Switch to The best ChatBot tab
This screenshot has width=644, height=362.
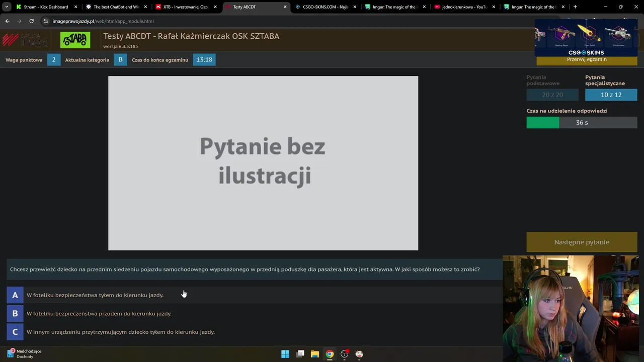116,7
